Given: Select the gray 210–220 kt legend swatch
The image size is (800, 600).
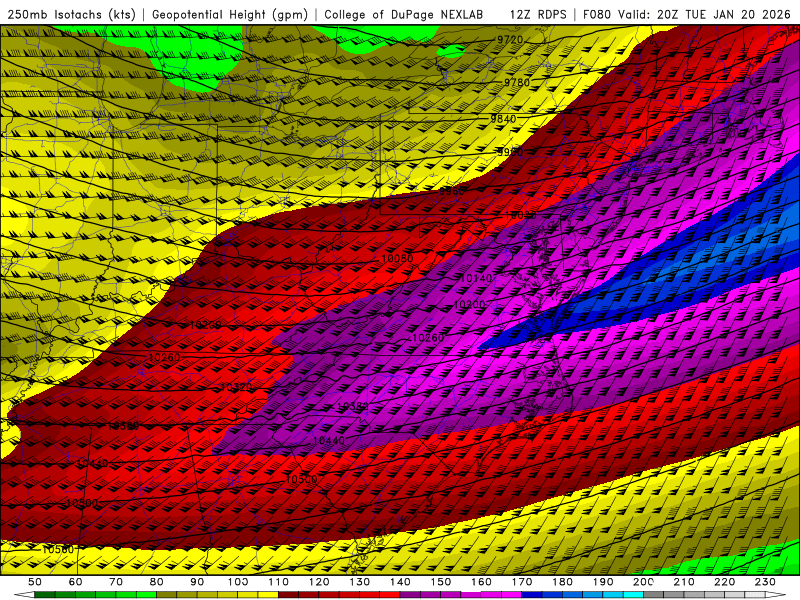Looking at the screenshot, I should [x=704, y=595].
